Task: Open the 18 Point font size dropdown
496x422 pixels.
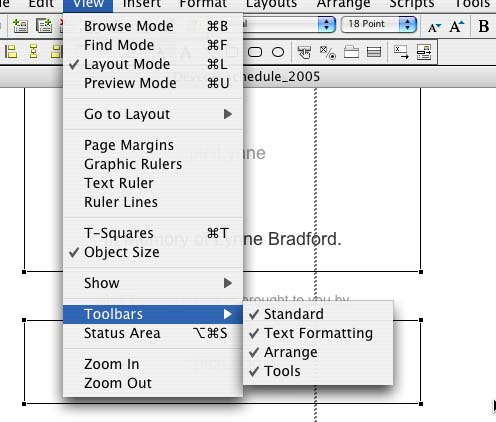Action: pos(379,24)
